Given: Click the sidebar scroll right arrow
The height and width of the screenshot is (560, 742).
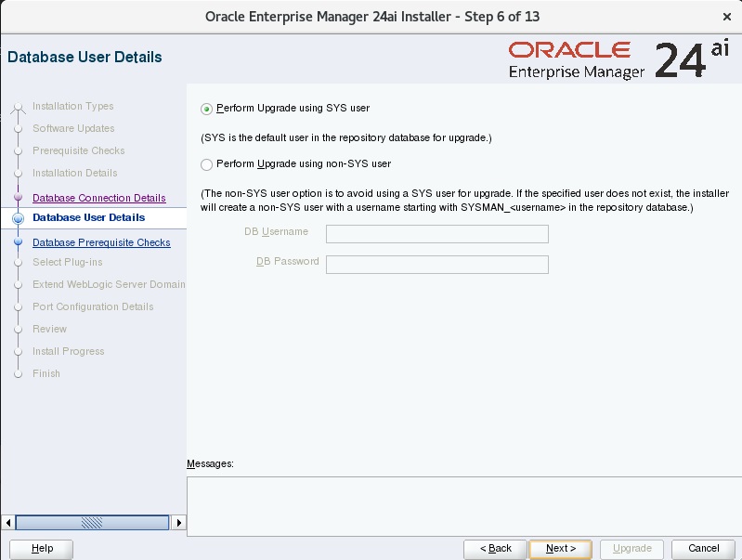Looking at the screenshot, I should [178, 523].
